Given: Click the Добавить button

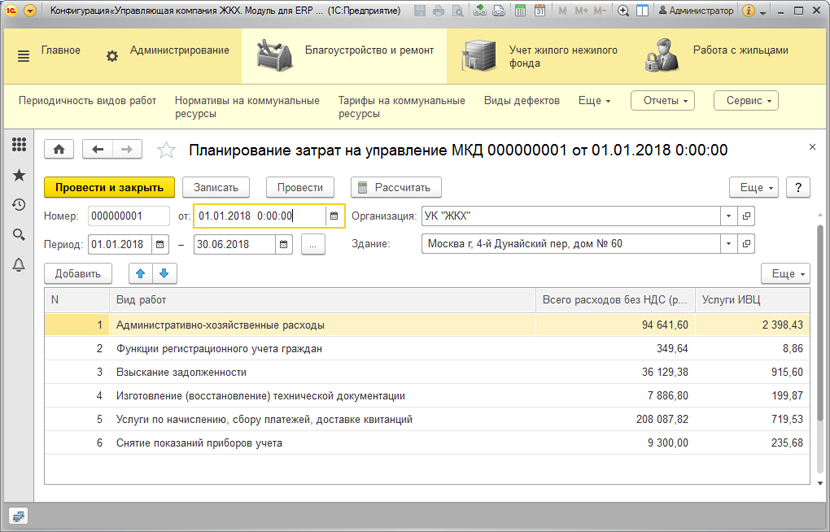Looking at the screenshot, I should (78, 274).
